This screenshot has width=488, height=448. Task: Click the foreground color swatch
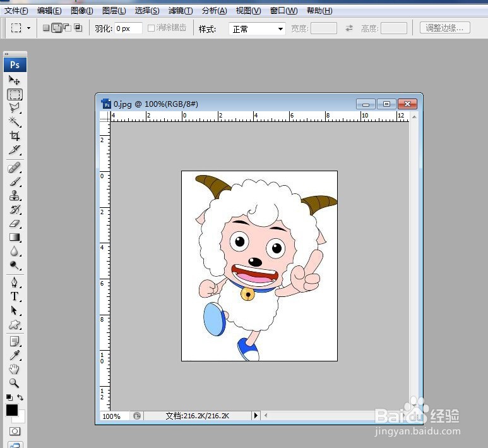[12, 410]
